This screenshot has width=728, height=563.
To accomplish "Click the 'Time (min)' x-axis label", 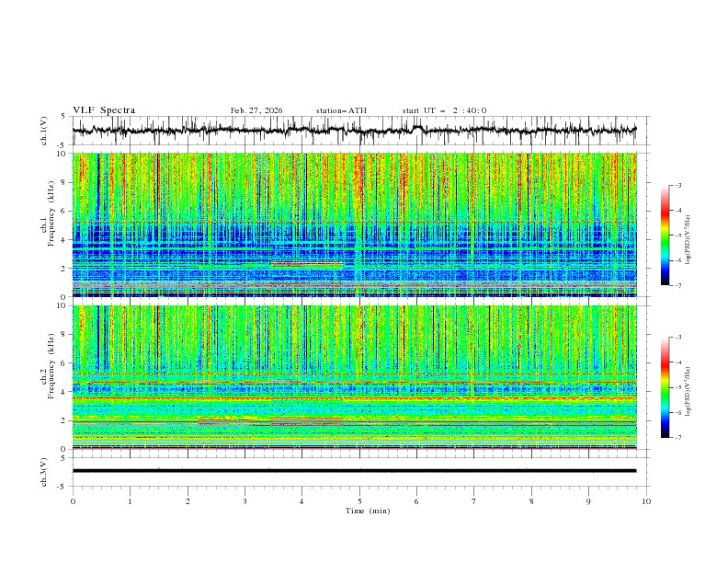I will click(368, 511).
